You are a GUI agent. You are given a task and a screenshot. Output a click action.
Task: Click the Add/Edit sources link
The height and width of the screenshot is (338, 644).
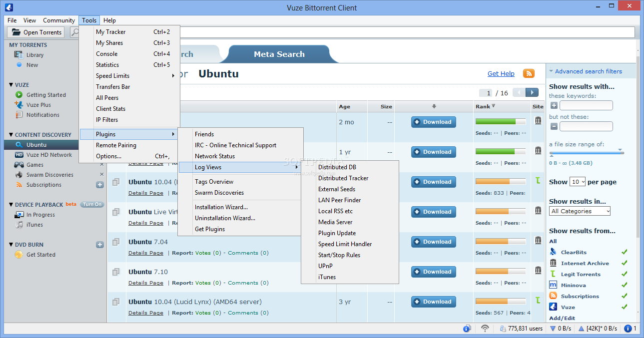click(x=562, y=318)
